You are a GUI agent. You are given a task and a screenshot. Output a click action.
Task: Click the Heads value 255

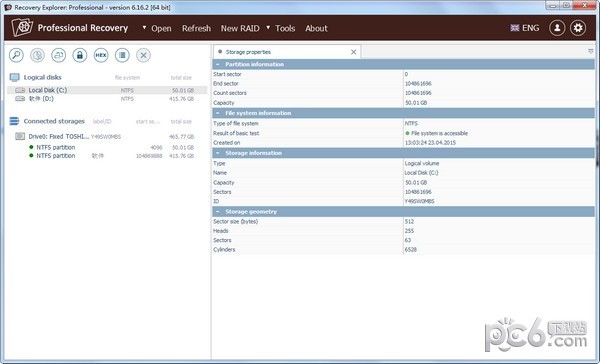(409, 231)
